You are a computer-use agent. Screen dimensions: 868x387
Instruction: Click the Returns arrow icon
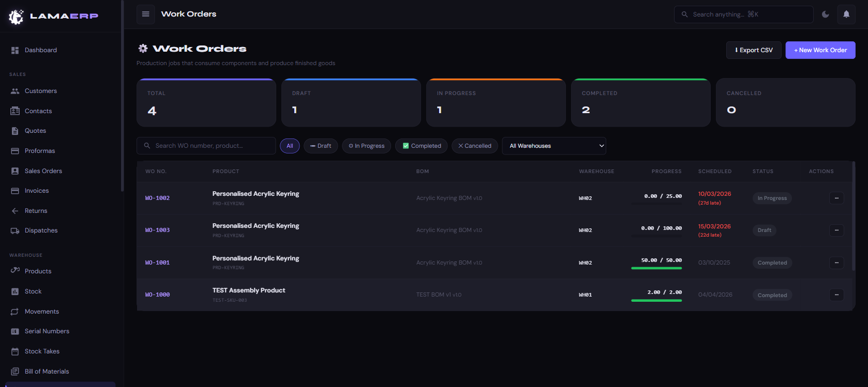pos(15,211)
